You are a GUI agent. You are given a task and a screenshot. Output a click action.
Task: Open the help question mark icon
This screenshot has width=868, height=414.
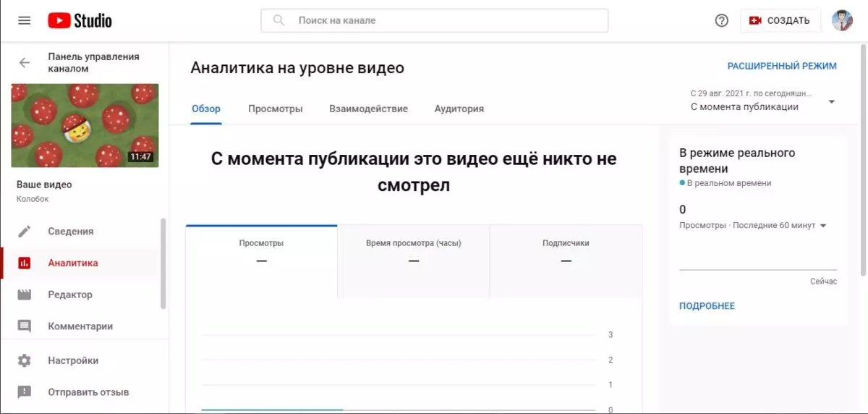click(721, 20)
